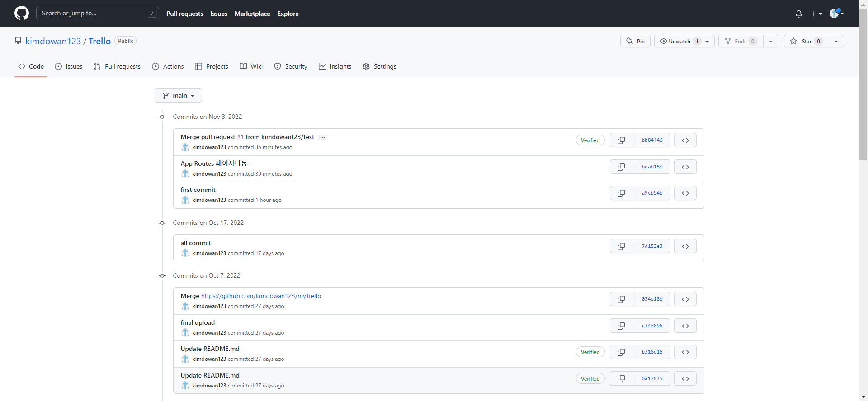Open the Unwatch notifications dropdown

point(684,41)
